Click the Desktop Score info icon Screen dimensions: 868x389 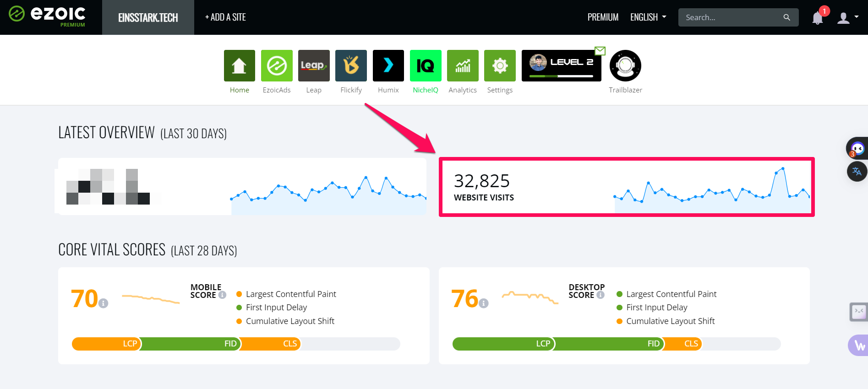601,295
